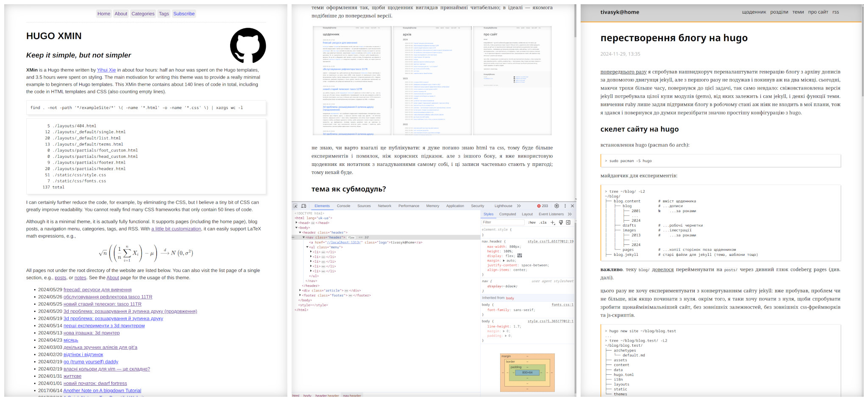Toggle the .cls class editor

[543, 222]
